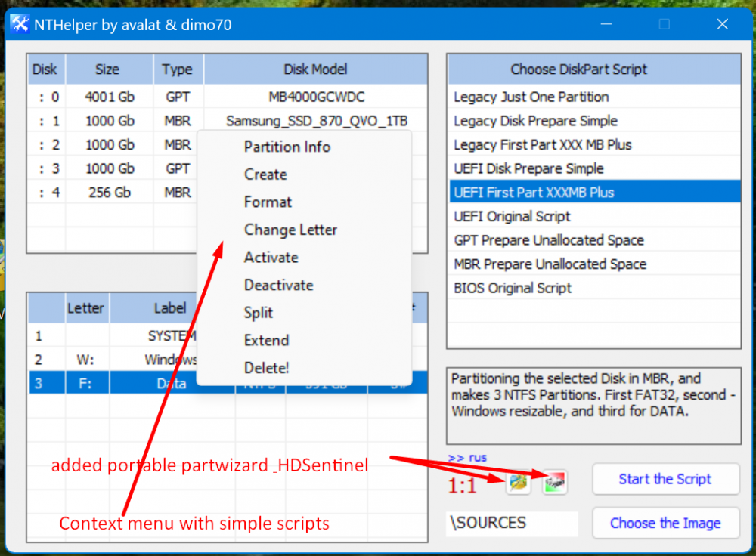
Task: Switch language via >> rus link
Action: 467,457
